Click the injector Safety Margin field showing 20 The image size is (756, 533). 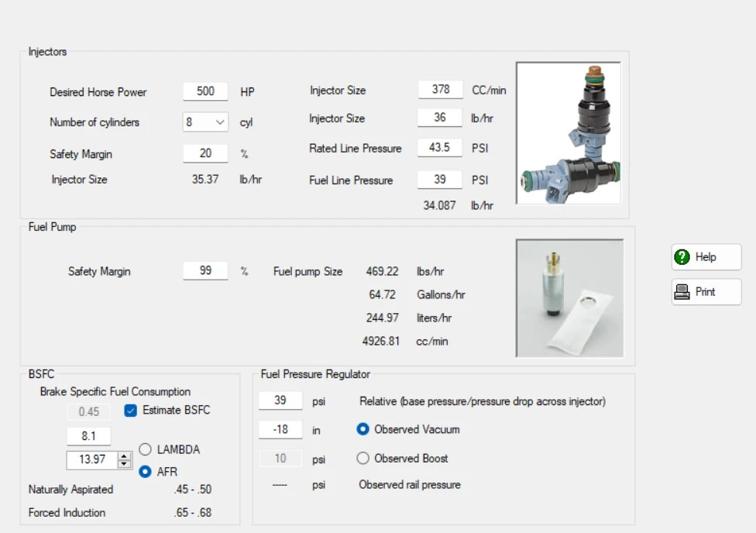point(205,153)
